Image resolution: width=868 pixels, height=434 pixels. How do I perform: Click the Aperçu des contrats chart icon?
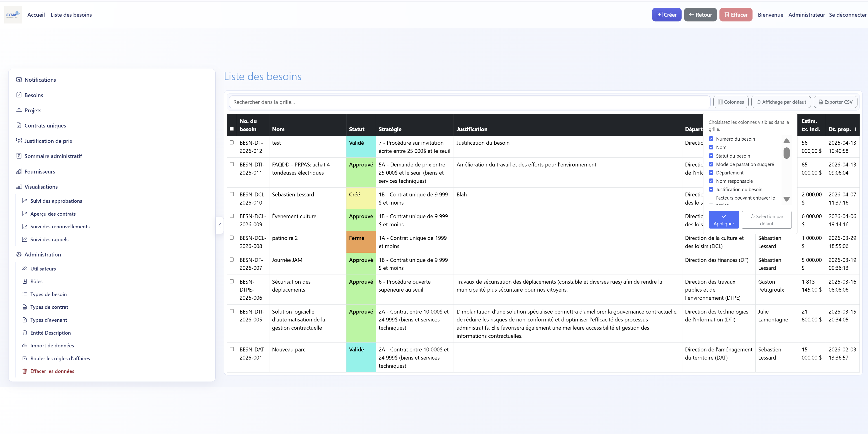click(25, 214)
